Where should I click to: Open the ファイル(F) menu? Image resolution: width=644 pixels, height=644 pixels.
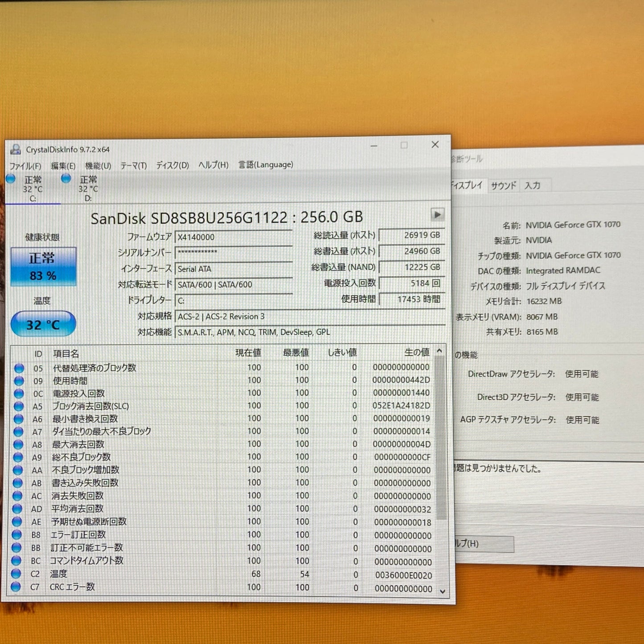click(25, 166)
